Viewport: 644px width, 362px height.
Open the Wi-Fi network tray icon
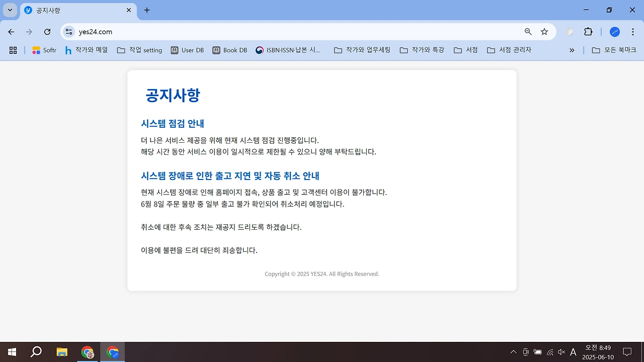click(550, 352)
